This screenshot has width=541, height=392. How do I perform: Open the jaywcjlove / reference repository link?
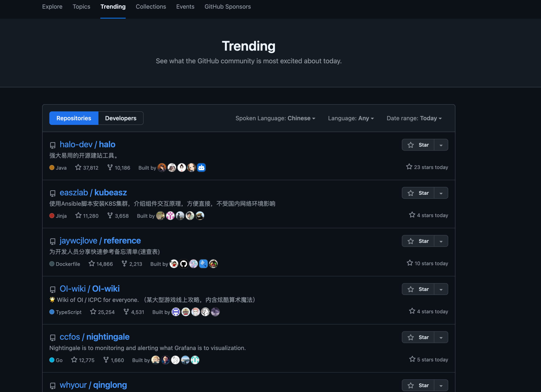(x=100, y=241)
